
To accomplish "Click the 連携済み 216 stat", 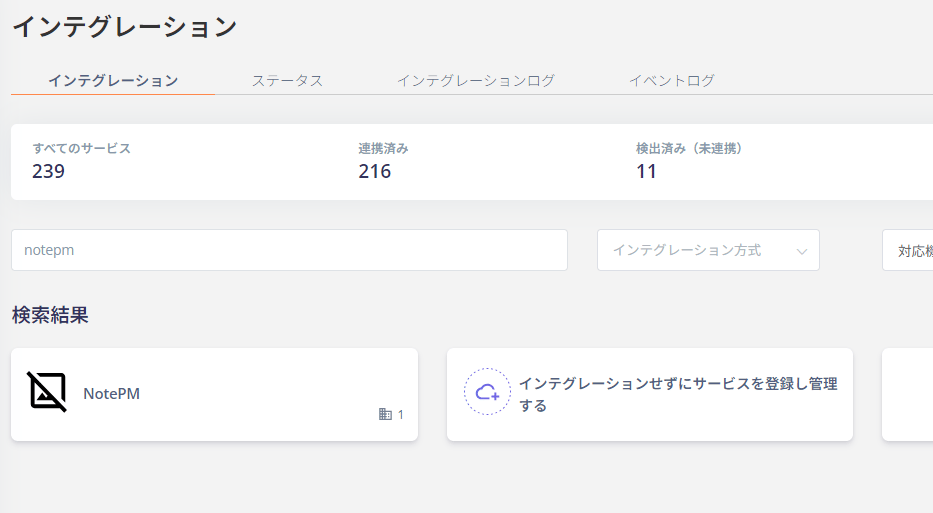I will point(383,161).
